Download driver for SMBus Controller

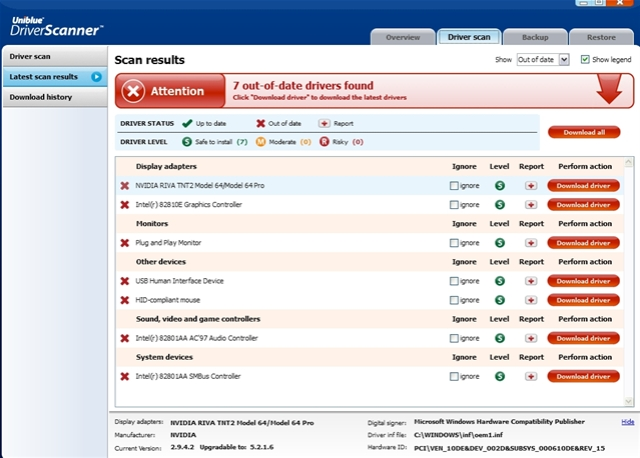pyautogui.click(x=583, y=376)
